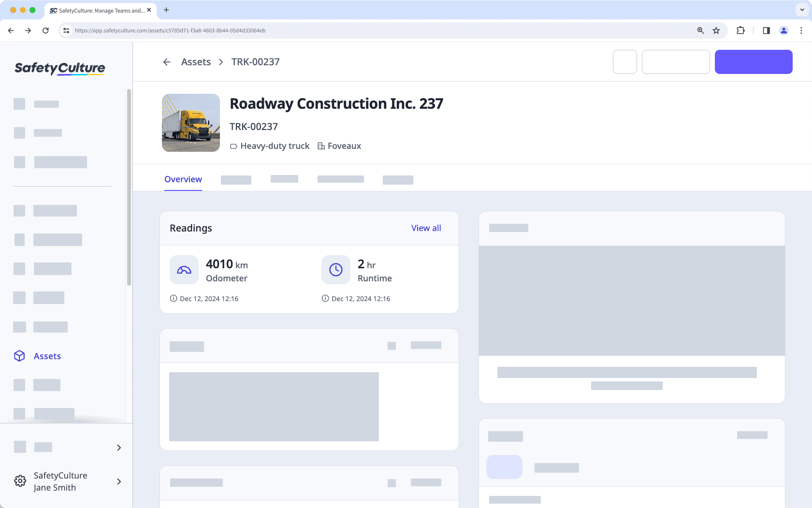Image resolution: width=812 pixels, height=508 pixels.
Task: Click View all in Readings card
Action: coord(426,228)
